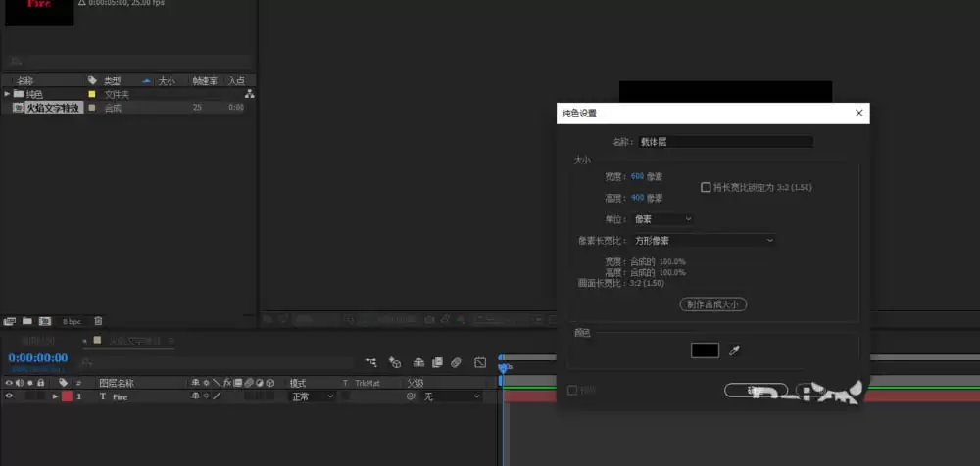Expand the Fire layer properties triangle

click(55, 396)
